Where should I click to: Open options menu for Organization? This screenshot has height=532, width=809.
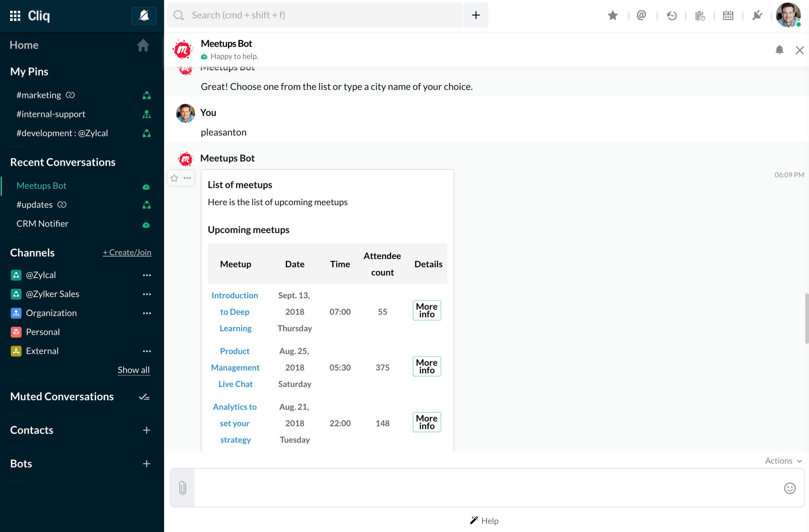point(147,313)
